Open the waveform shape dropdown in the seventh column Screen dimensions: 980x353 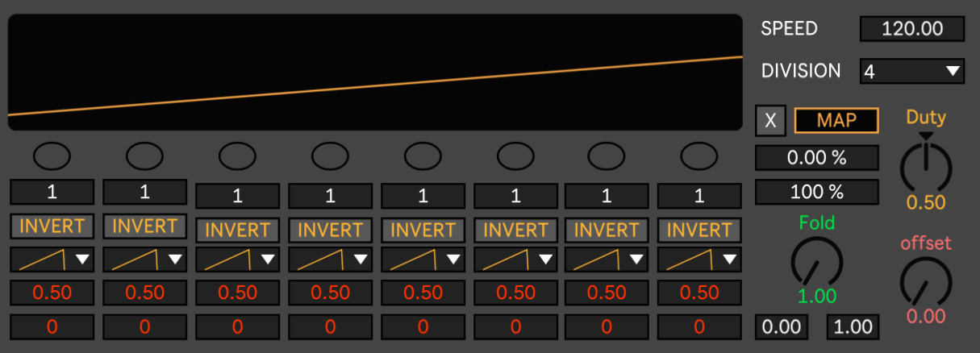[x=637, y=260]
